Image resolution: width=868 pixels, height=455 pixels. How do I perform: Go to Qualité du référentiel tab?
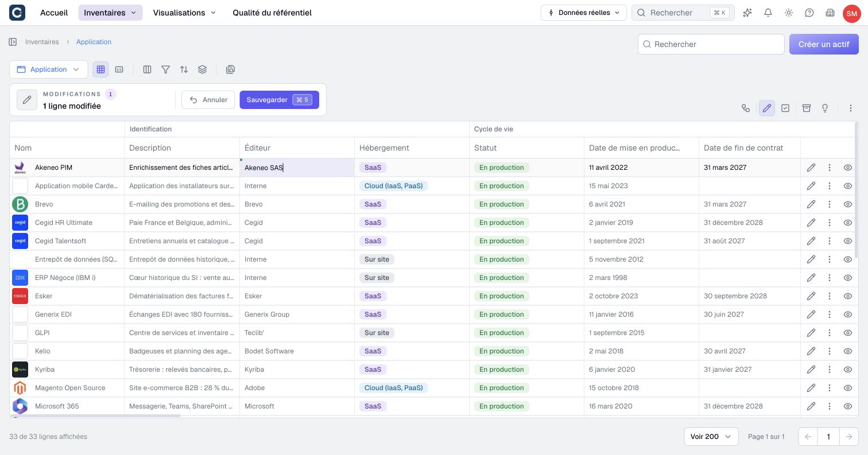click(272, 13)
